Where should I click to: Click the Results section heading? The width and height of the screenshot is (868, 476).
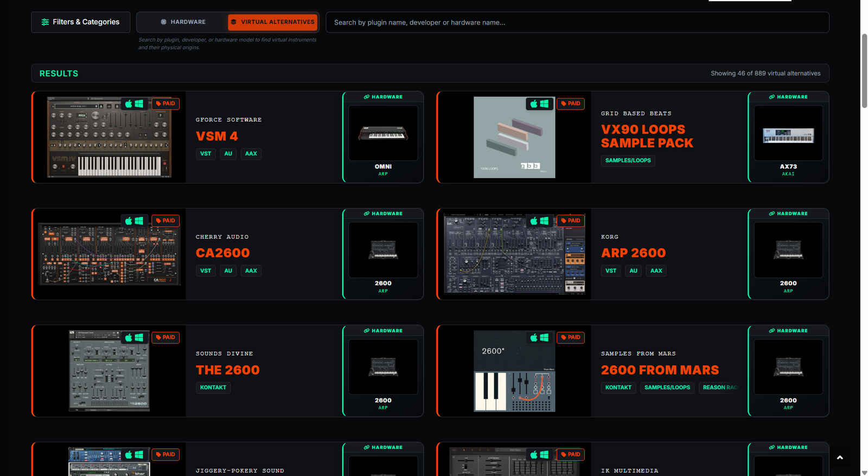point(59,73)
